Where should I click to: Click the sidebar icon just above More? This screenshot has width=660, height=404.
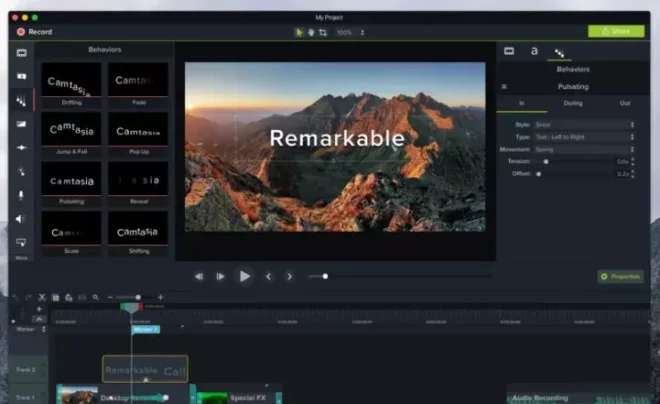tap(21, 242)
